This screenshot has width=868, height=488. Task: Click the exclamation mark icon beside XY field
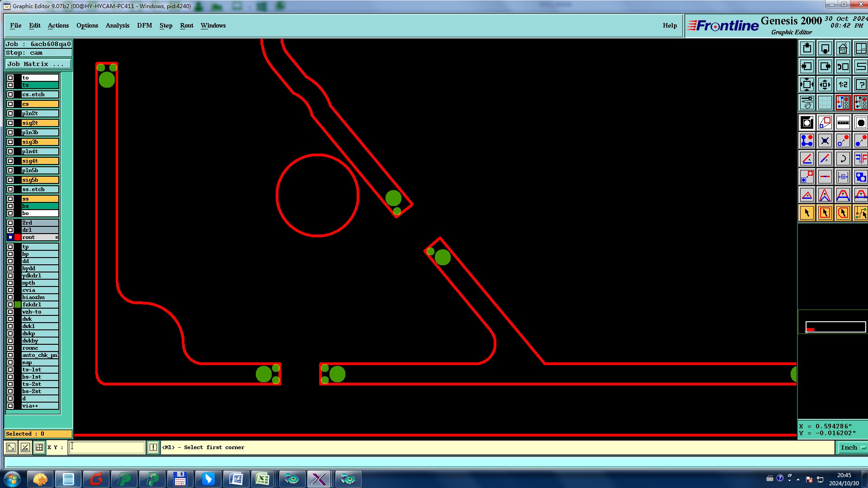153,447
